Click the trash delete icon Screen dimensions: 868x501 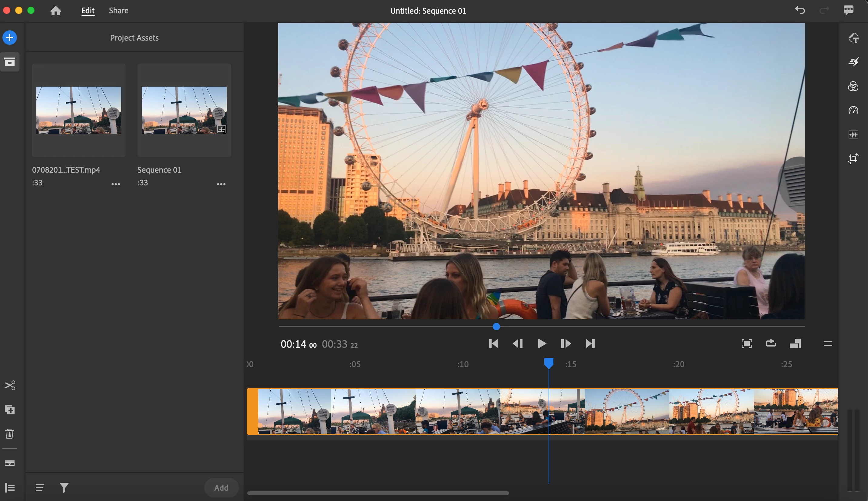click(x=10, y=433)
